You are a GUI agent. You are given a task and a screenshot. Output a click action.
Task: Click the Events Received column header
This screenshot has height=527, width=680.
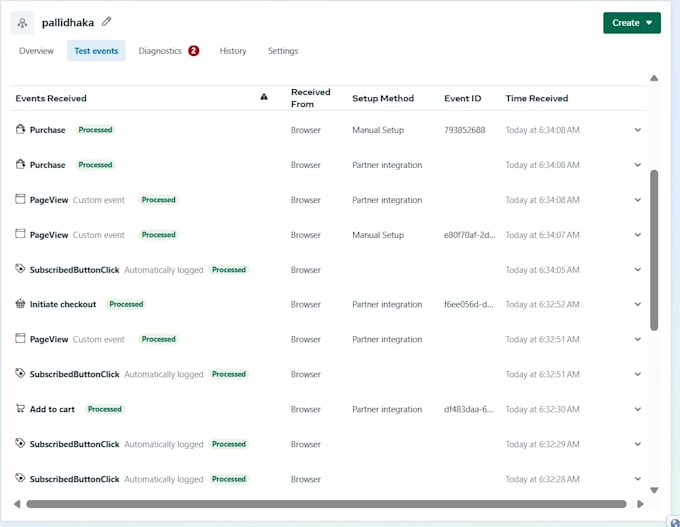[51, 98]
